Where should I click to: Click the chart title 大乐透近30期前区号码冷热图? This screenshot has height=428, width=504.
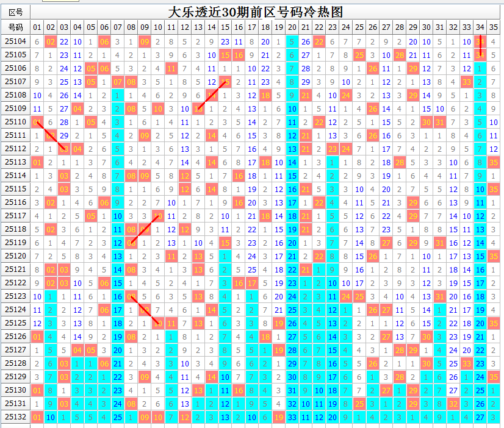256,12
